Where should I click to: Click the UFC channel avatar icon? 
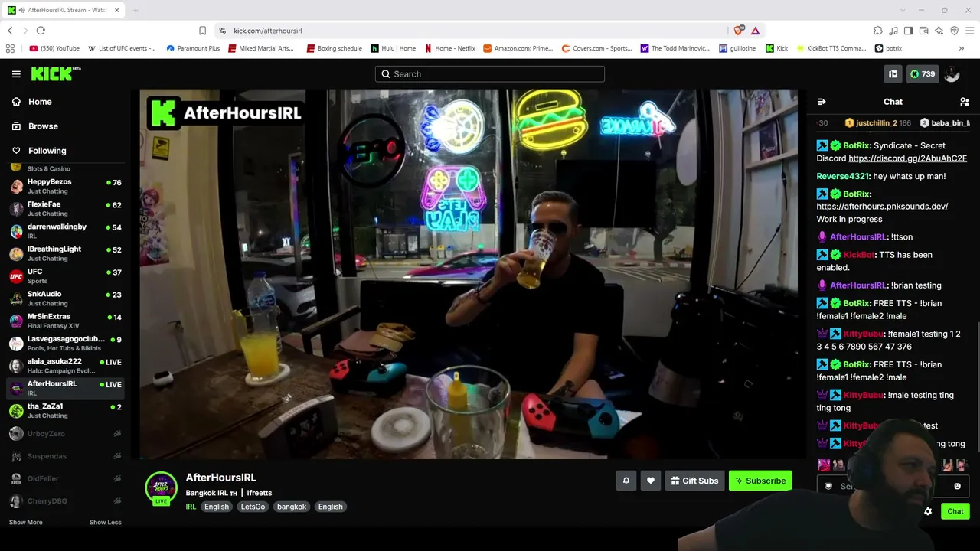click(16, 276)
